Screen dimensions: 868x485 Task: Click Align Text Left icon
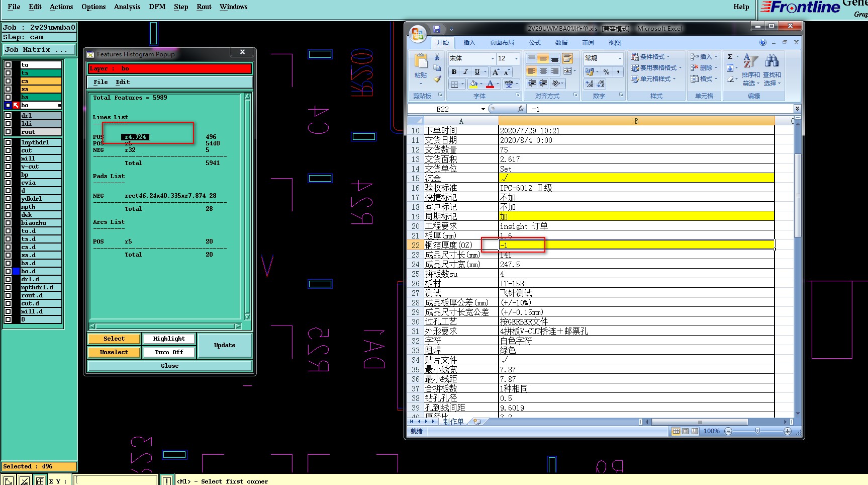(x=531, y=71)
